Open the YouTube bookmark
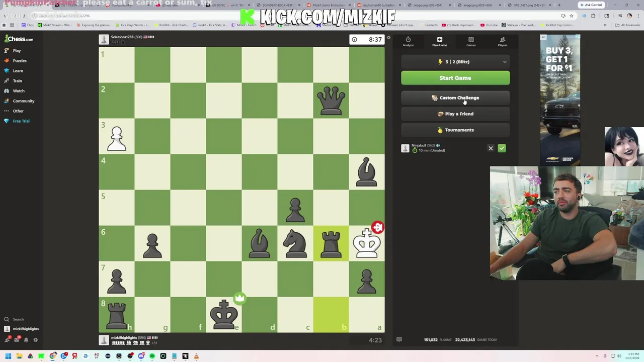 (x=489, y=25)
